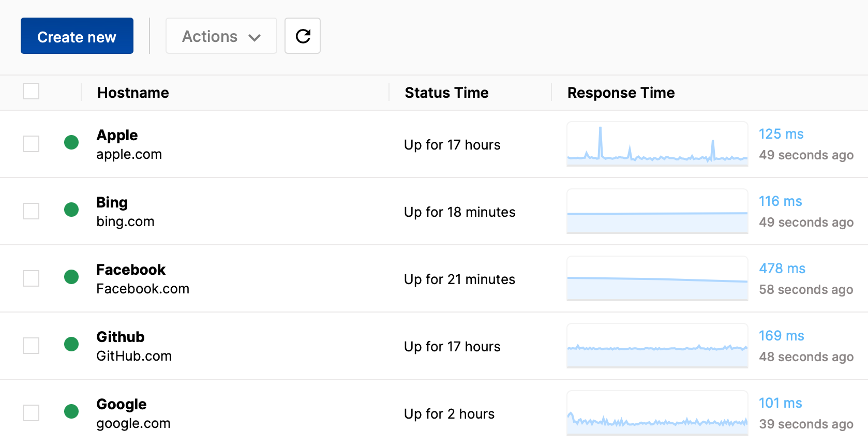Open the Actions dropdown
Screen dimensions: 868x445
click(x=221, y=36)
